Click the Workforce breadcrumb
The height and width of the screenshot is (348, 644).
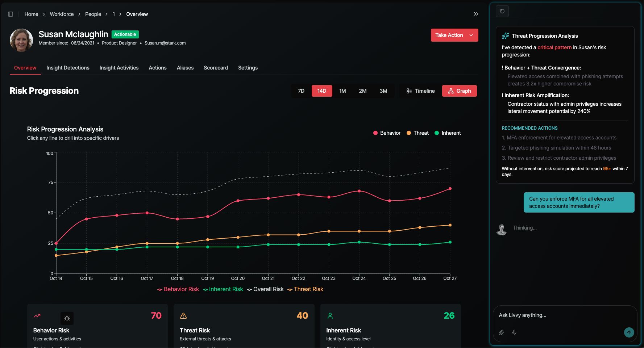coord(62,14)
